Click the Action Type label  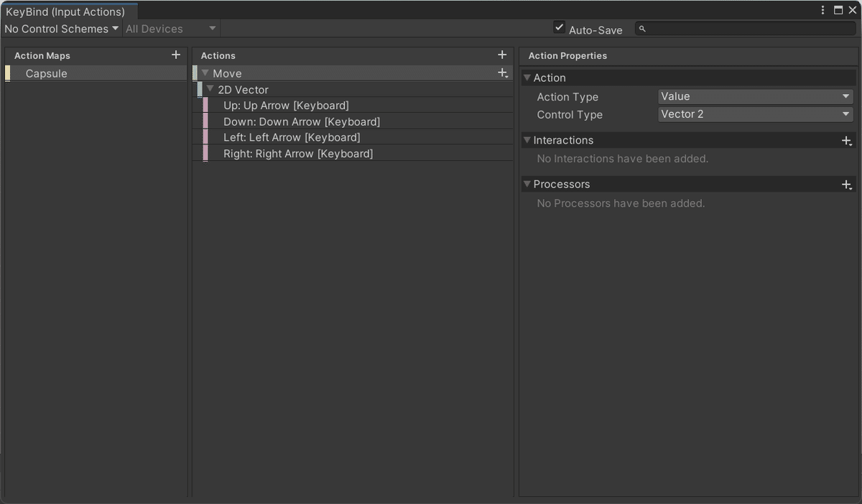click(x=567, y=97)
